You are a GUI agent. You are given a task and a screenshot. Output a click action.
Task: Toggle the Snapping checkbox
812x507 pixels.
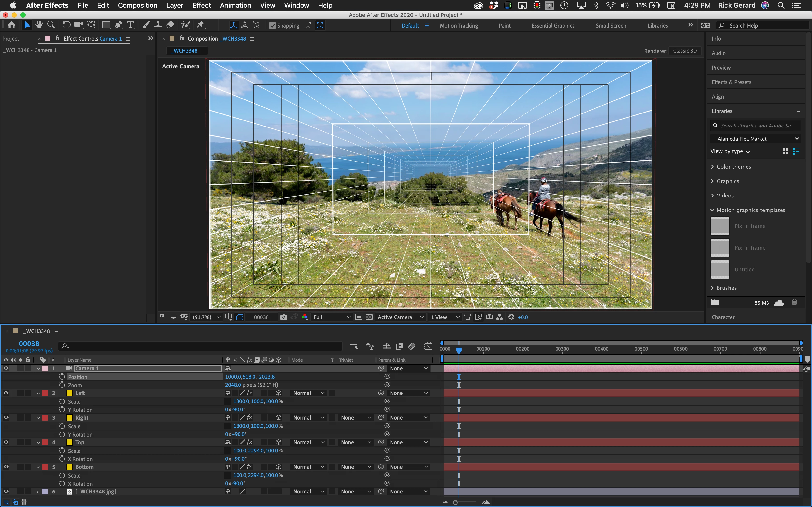[x=272, y=26]
